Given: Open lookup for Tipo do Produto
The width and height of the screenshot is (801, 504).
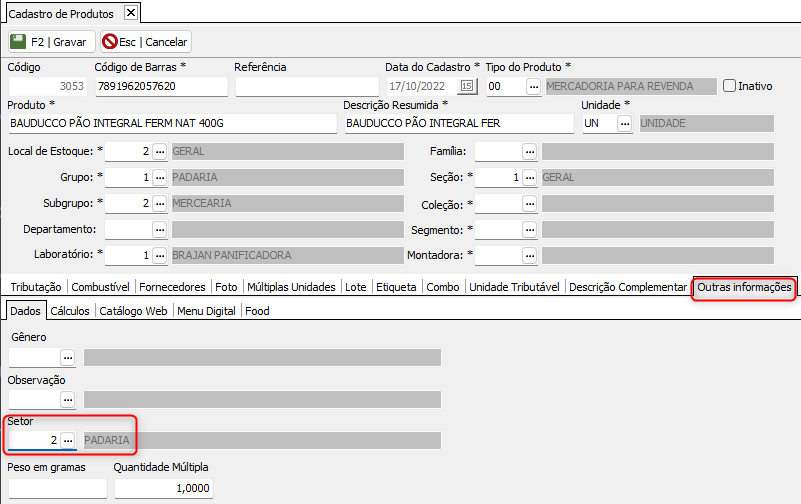Looking at the screenshot, I should coord(533,86).
